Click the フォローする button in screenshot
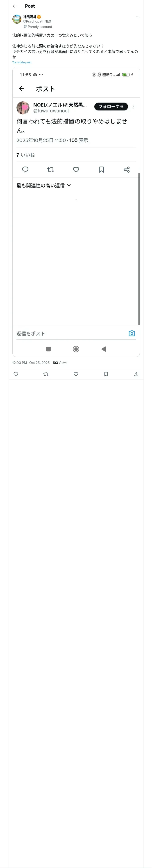152x868 pixels. 111,107
